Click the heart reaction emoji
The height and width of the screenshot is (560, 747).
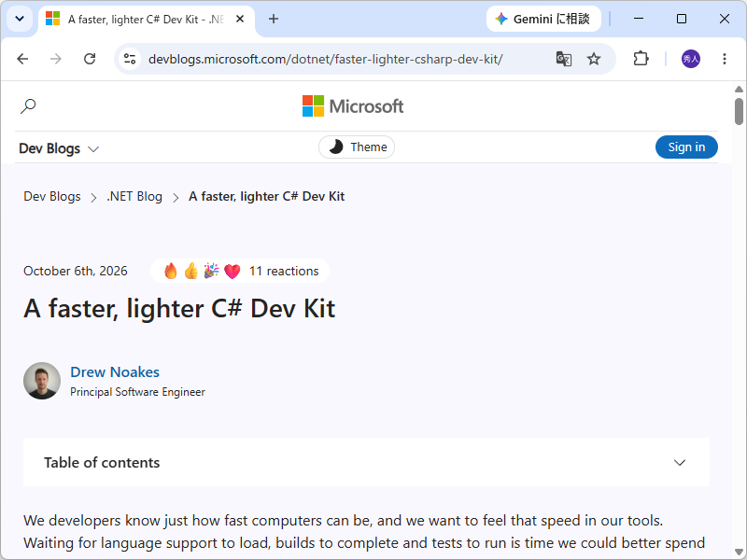click(x=232, y=272)
